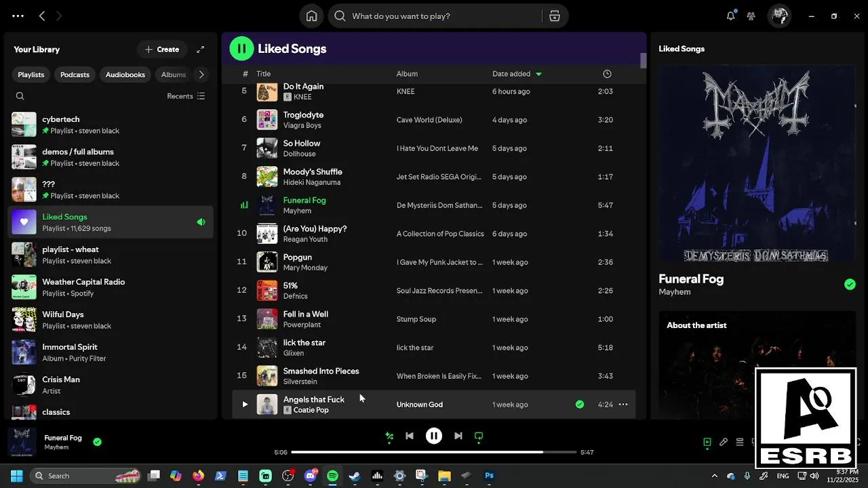Seek within the playback progress bar
This screenshot has width=868, height=488.
(x=434, y=452)
